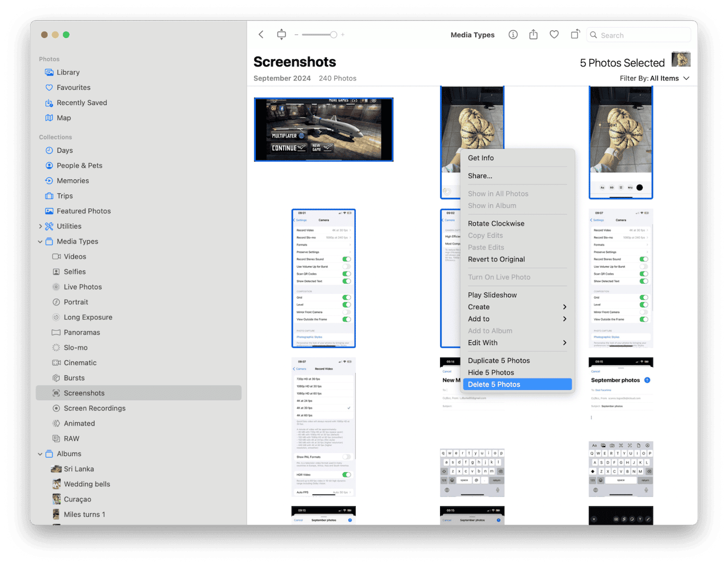Choose Delete 5 Photos from the context menu
The image size is (728, 565).
(x=494, y=384)
